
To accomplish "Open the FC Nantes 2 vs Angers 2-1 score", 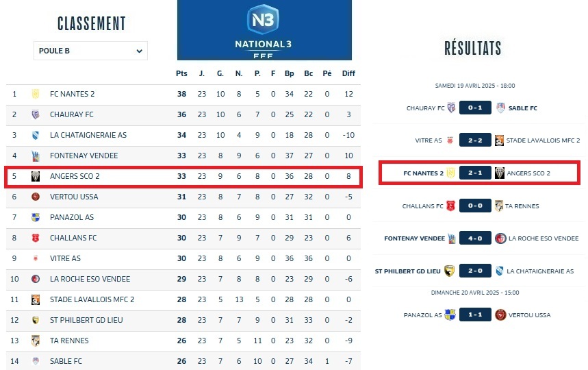I will pos(475,173).
